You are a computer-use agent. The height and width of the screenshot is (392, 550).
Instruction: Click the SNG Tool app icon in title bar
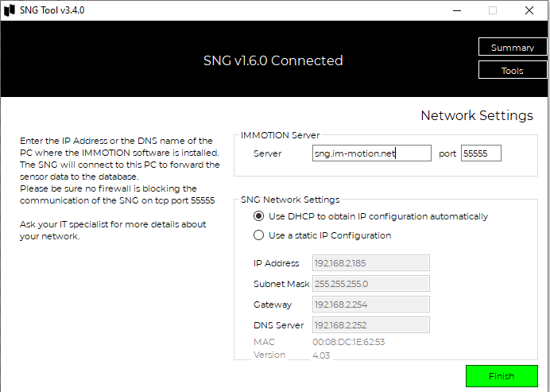pyautogui.click(x=10, y=10)
